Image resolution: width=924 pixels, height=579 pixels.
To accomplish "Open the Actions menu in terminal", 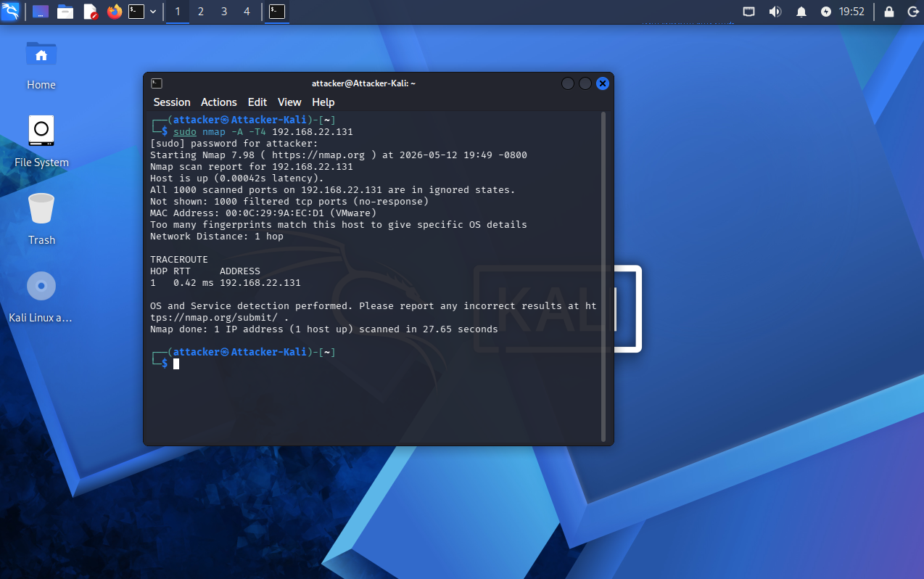I will pyautogui.click(x=219, y=102).
